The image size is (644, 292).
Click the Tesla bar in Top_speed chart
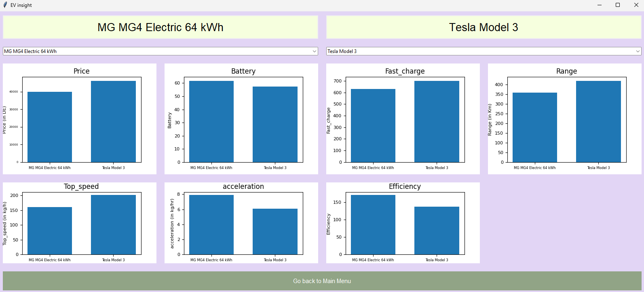[x=113, y=224]
